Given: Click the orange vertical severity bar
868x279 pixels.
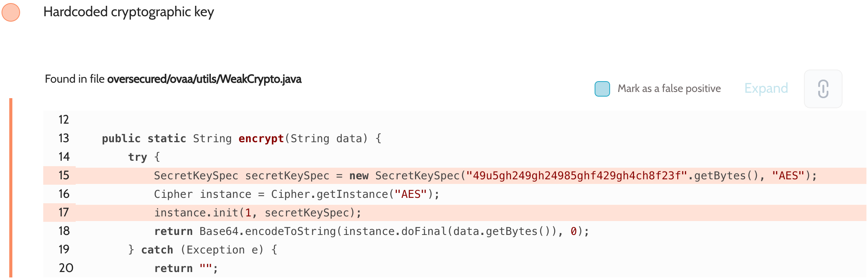Looking at the screenshot, I should pos(11,188).
